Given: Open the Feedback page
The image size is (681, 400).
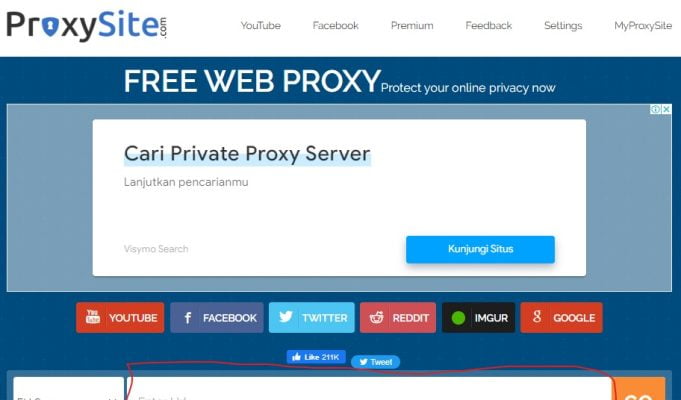Looking at the screenshot, I should tap(489, 26).
